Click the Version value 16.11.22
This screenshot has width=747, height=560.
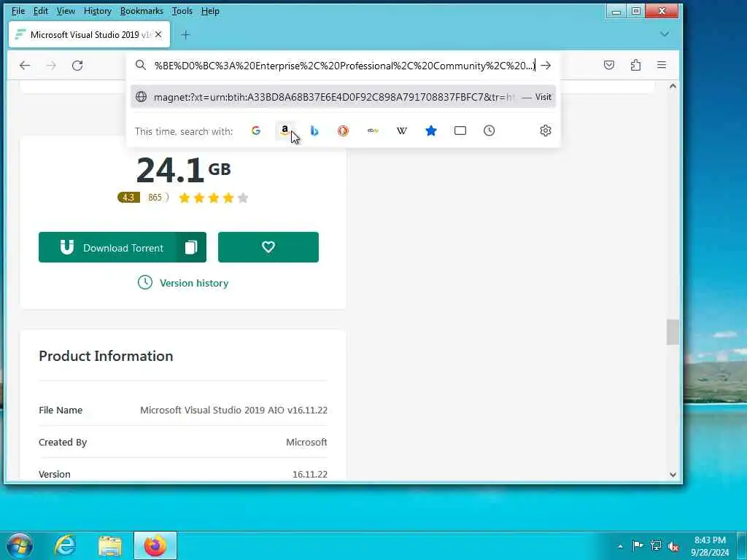click(309, 474)
